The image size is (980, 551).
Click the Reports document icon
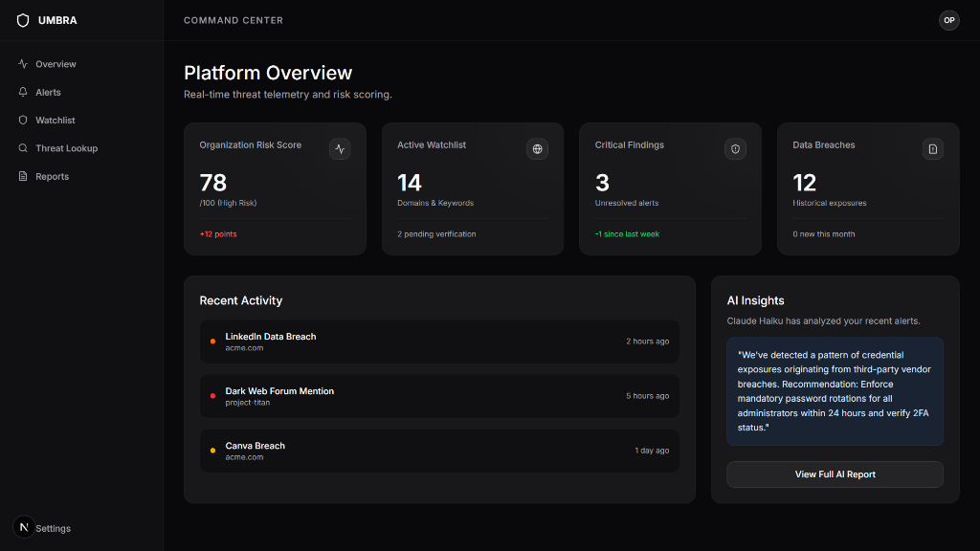click(23, 176)
